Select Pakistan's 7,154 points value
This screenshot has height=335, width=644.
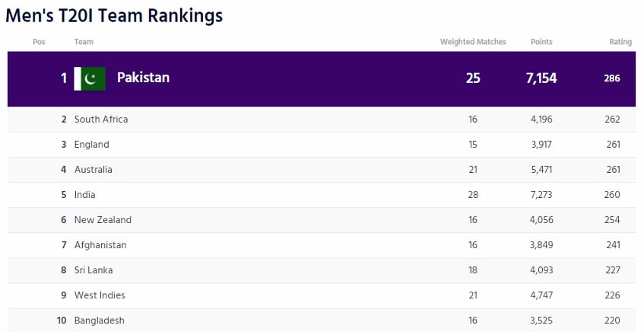[541, 78]
